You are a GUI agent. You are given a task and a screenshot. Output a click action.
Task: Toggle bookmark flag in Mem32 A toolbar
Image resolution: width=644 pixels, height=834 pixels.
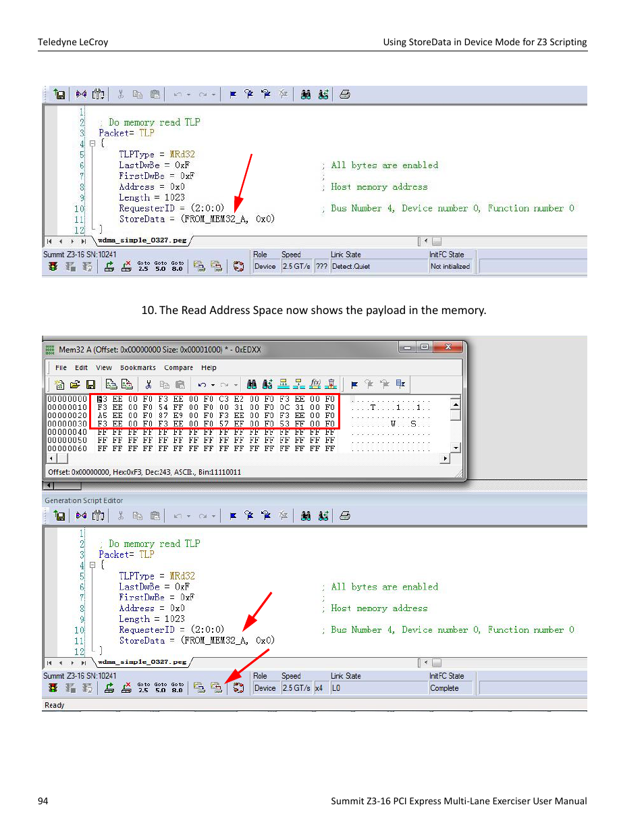[354, 384]
